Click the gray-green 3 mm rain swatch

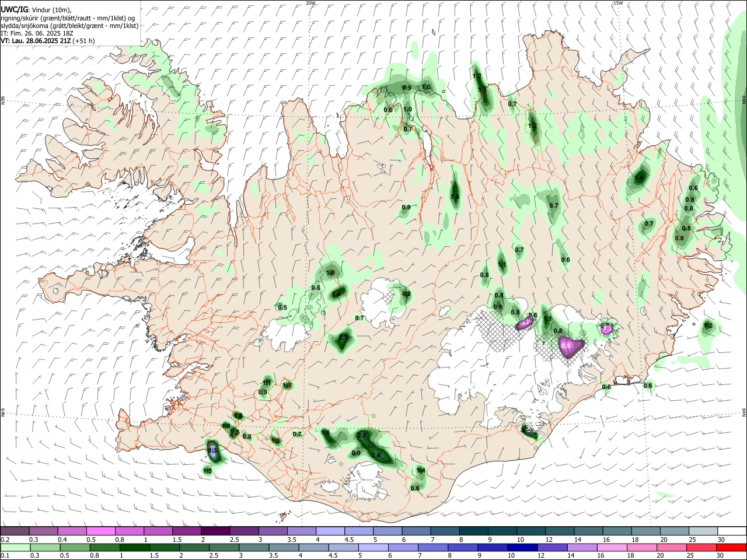tap(254, 548)
